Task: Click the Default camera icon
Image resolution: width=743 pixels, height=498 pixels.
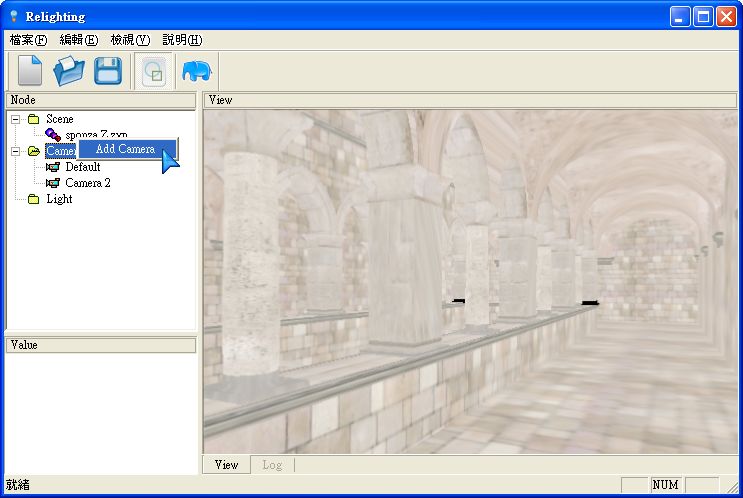Action: click(x=53, y=167)
